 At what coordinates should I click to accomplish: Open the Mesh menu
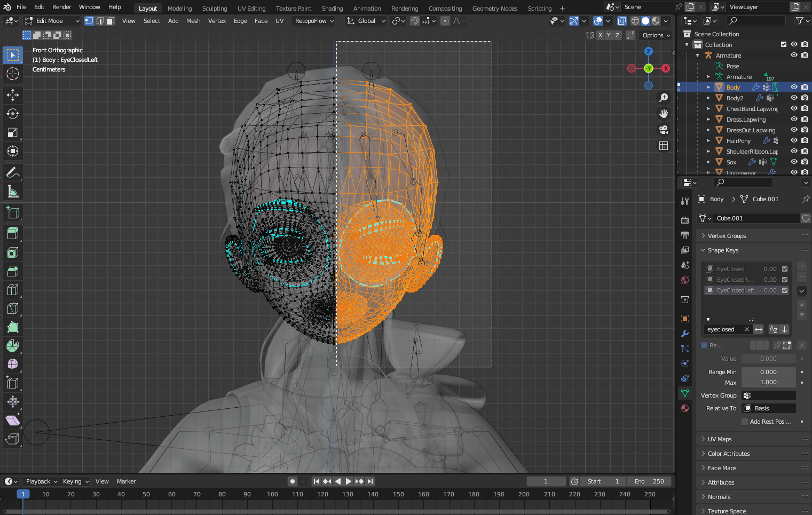point(193,21)
